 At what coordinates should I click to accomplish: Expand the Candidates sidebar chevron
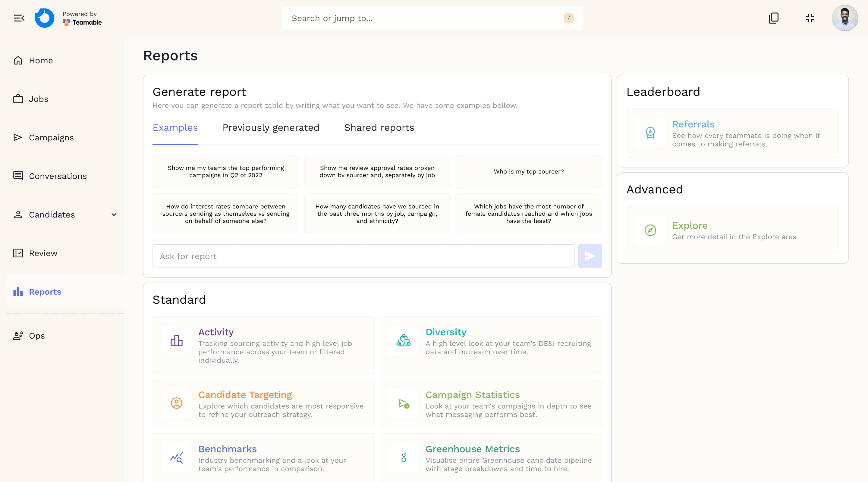coord(114,214)
